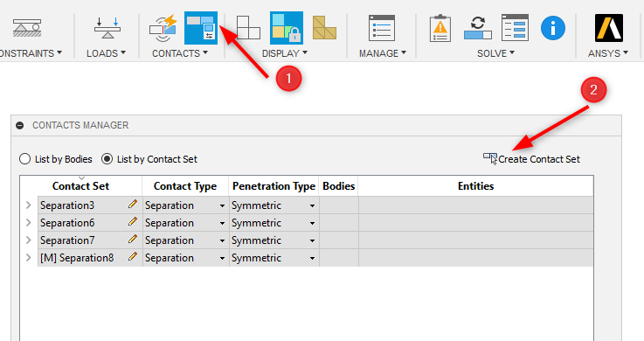The image size is (644, 341).
Task: Select the Separation6 contact set name
Action: tap(67, 223)
